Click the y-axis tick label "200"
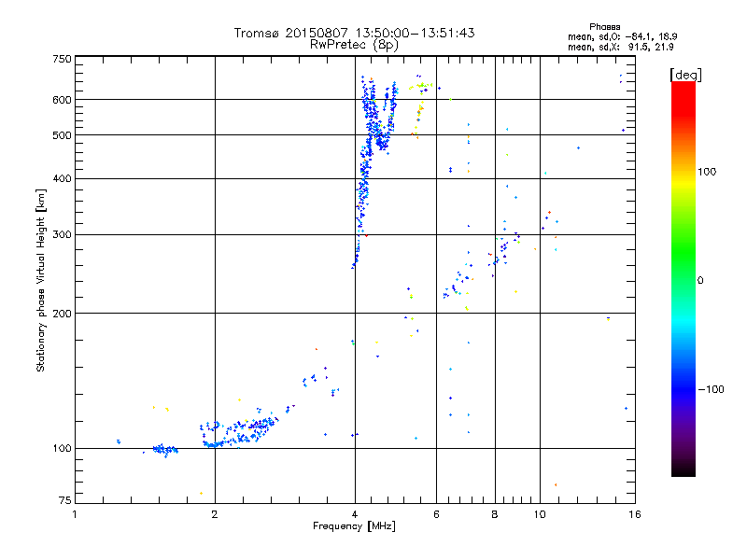Image resolution: width=747 pixels, height=560 pixels. (62, 314)
